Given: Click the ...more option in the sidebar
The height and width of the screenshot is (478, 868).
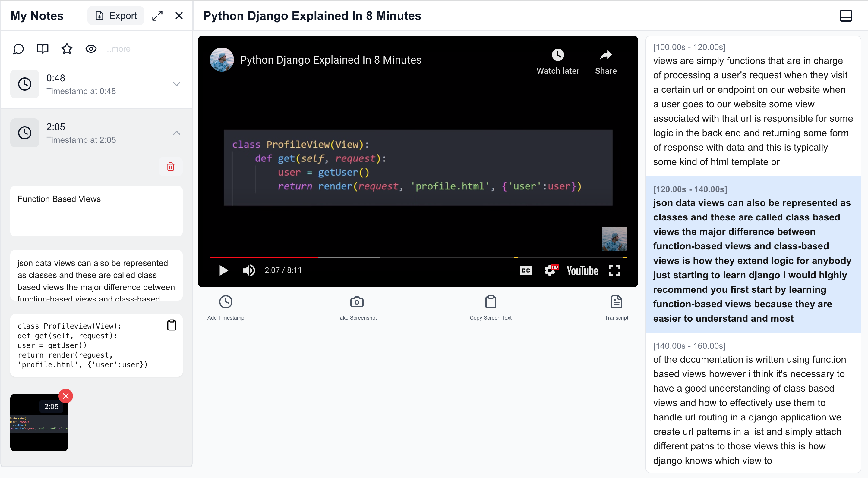Looking at the screenshot, I should 118,49.
